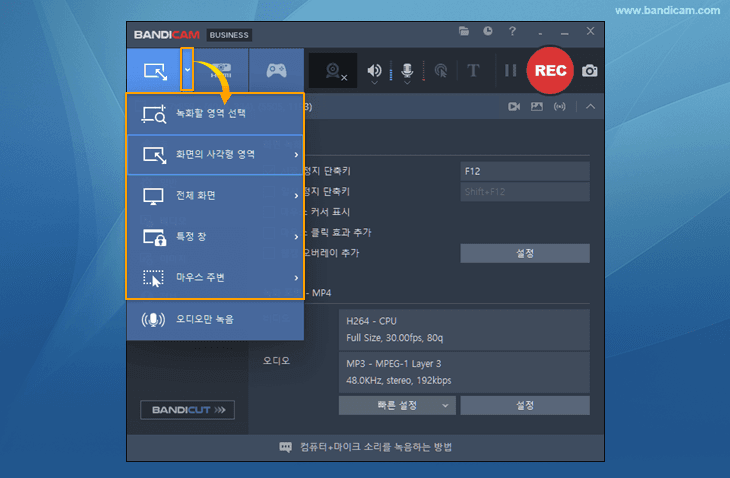
Task: Select the screen recording mode icon
Action: click(155, 71)
